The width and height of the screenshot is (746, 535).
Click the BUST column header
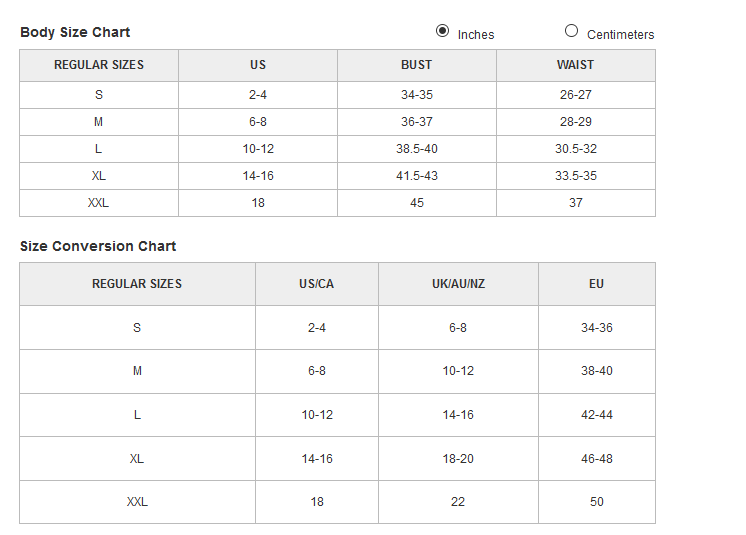416,65
